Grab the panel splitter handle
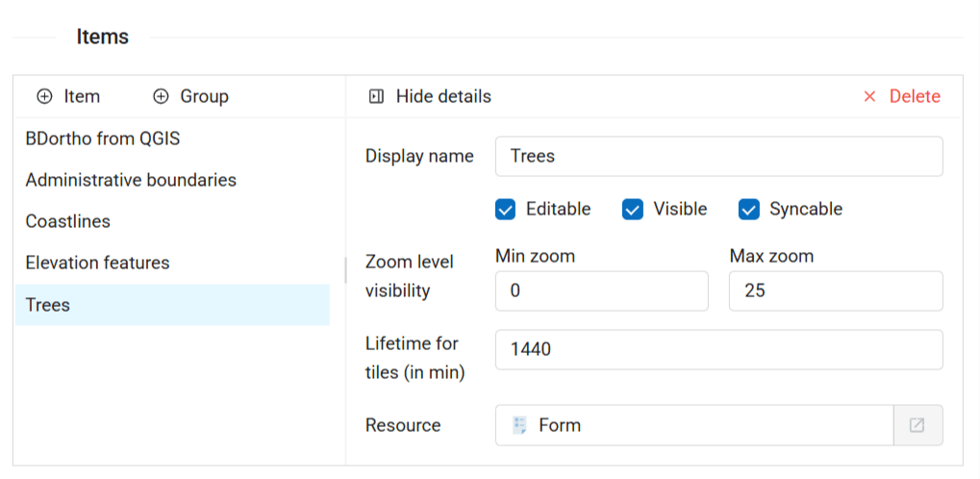Screen dimensions: 980x479 coord(345,270)
